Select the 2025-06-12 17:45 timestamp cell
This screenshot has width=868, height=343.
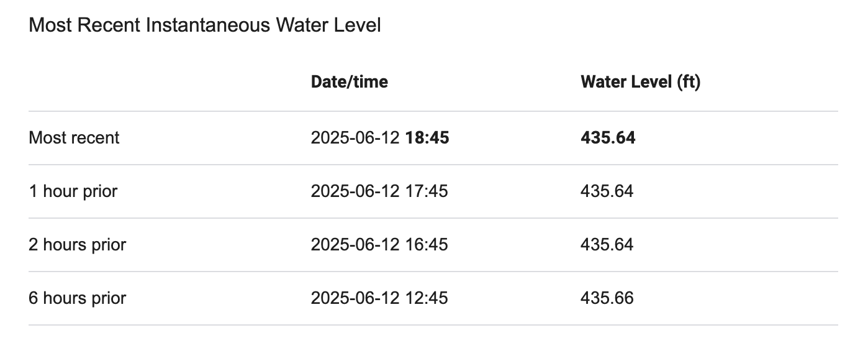(x=379, y=191)
